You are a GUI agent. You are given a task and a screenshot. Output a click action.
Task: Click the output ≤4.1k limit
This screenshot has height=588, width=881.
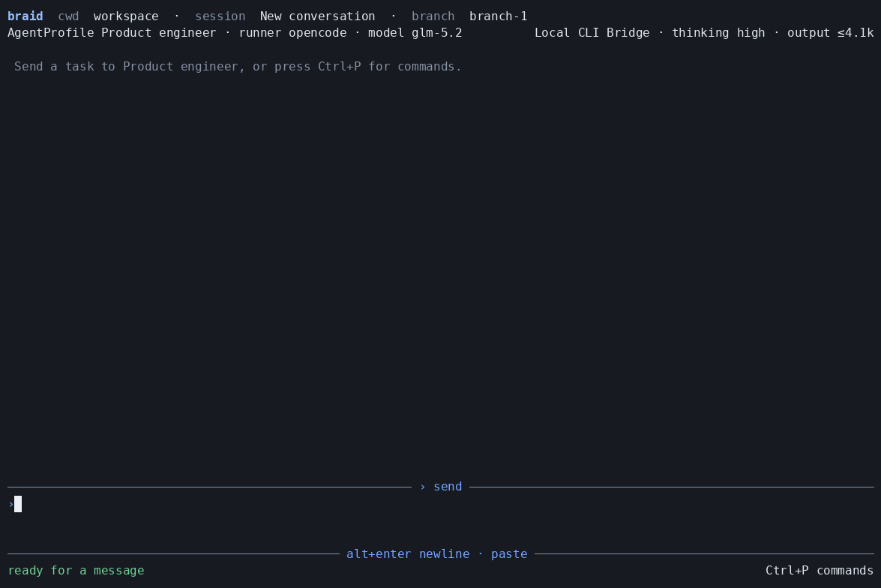tap(831, 32)
